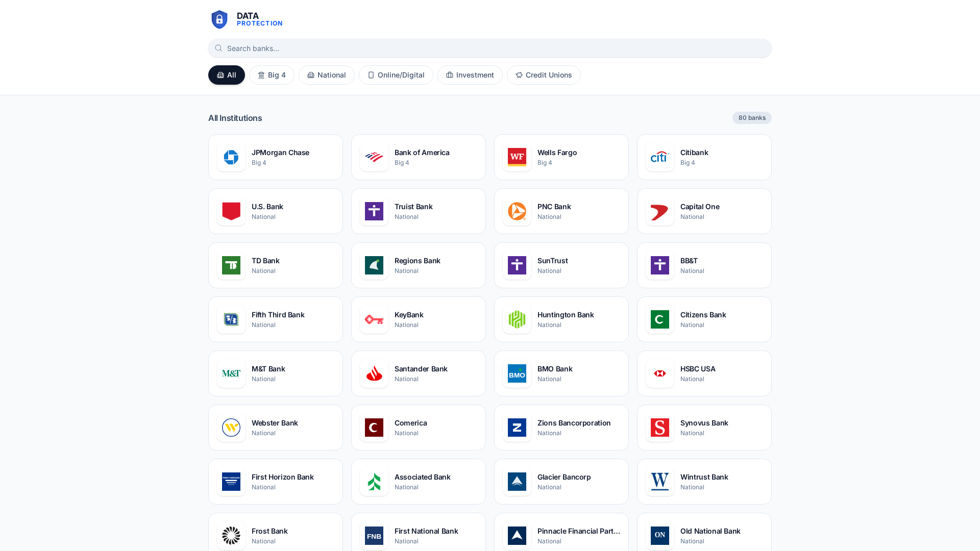Click the Frost Bank starburst logo
The width and height of the screenshot is (980, 551).
[x=231, y=536]
